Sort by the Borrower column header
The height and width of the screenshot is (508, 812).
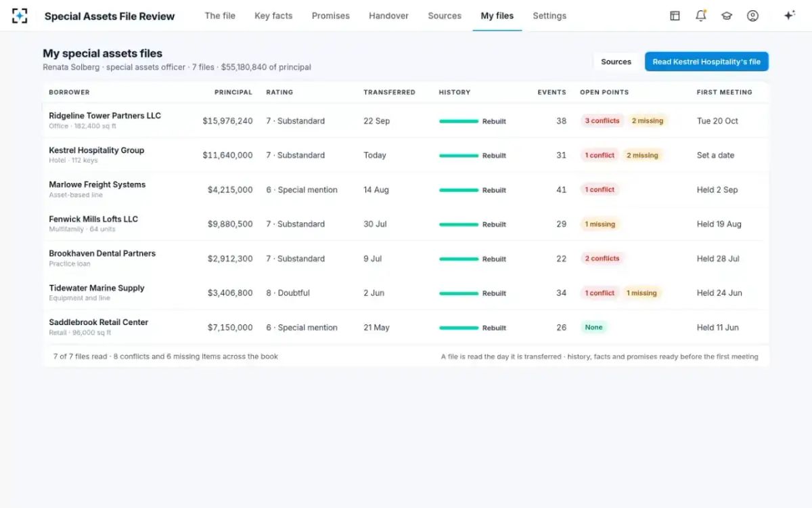tap(69, 92)
